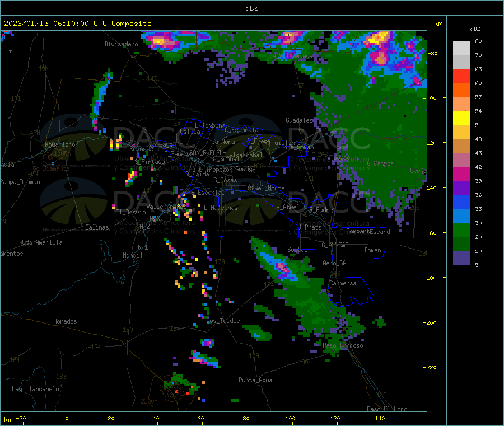Click the Divisadero map label
Image resolution: width=504 pixels, height=426 pixels.
pos(121,44)
